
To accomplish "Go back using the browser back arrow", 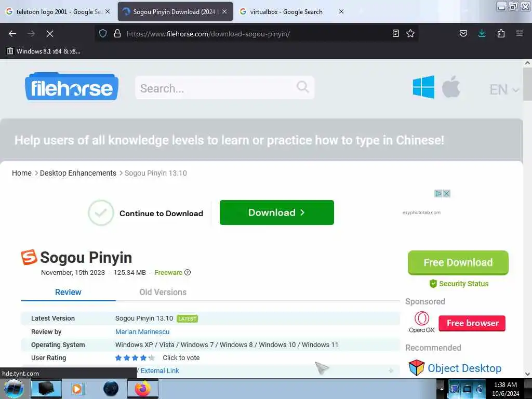I will [12, 34].
